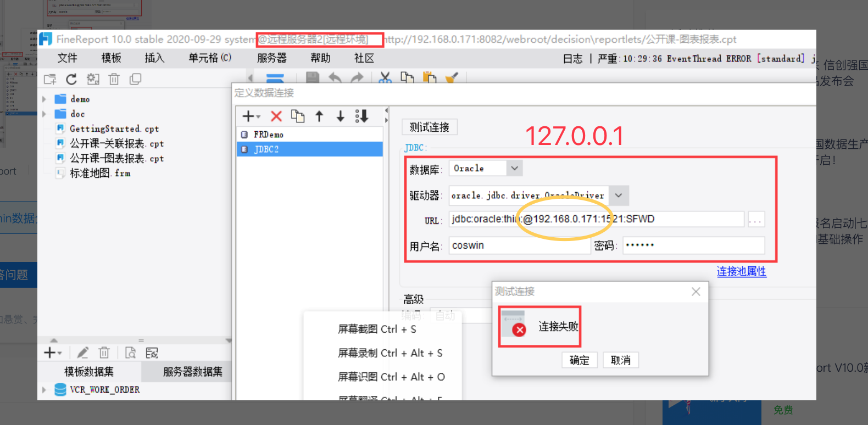Select JDBC2 connection in list
Viewport: 868px width, 425px height.
[x=310, y=149]
